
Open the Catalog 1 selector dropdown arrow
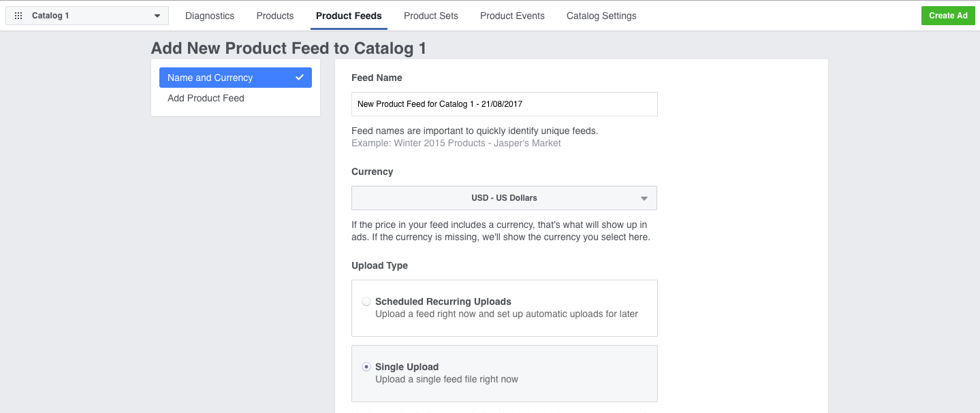157,16
